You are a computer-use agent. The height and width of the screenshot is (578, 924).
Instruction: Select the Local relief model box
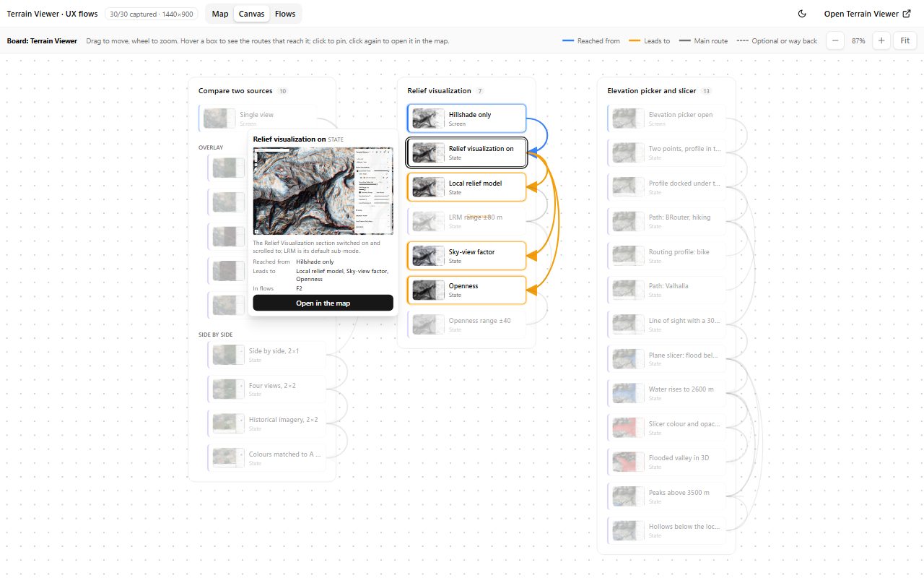pyautogui.click(x=466, y=187)
